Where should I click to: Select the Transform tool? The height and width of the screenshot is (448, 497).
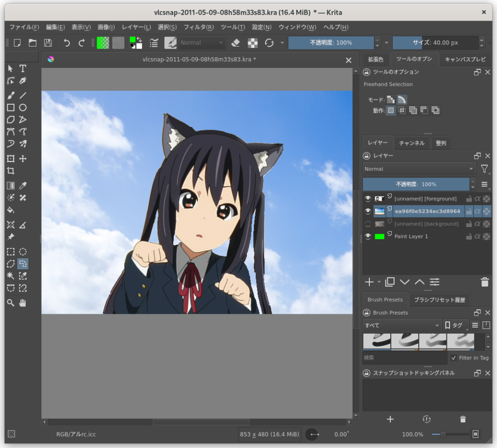coord(11,159)
